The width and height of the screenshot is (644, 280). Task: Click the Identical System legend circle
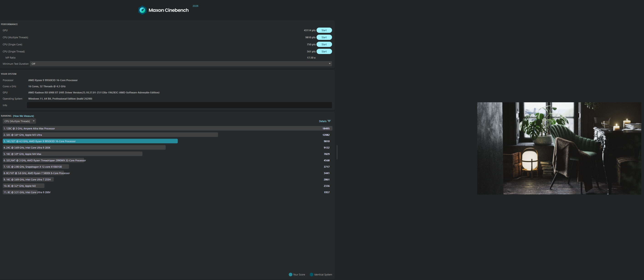[x=312, y=275]
